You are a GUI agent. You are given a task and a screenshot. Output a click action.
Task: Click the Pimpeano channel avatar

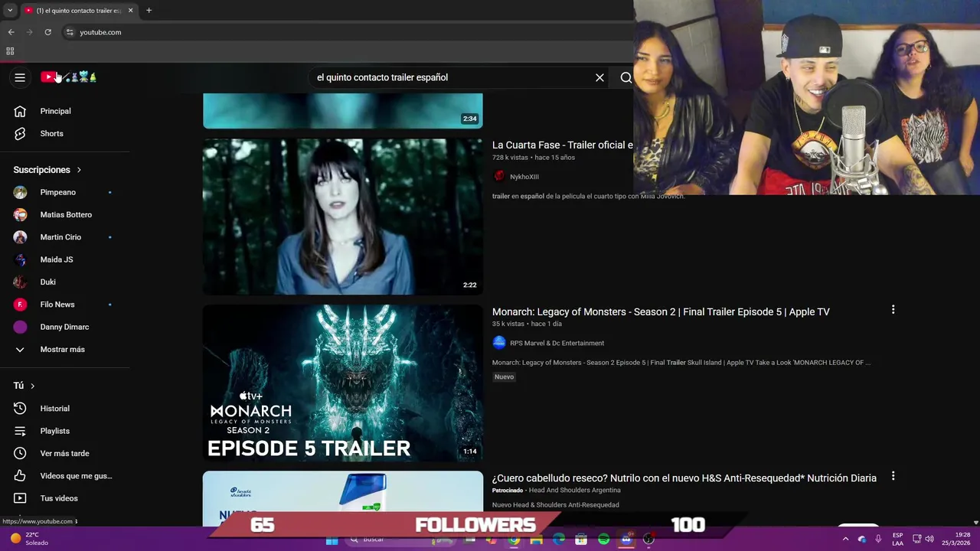20,192
